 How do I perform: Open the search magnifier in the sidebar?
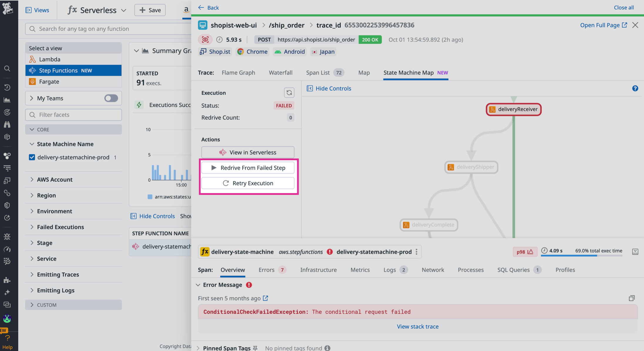[7, 68]
